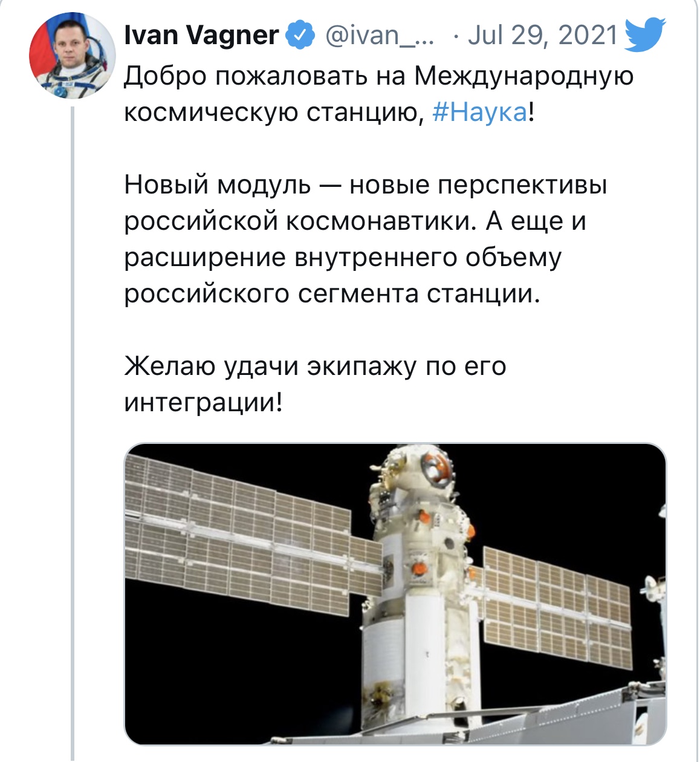This screenshot has height=762, width=700.
Task: Click the vertical thread line under avatar
Action: point(73,423)
